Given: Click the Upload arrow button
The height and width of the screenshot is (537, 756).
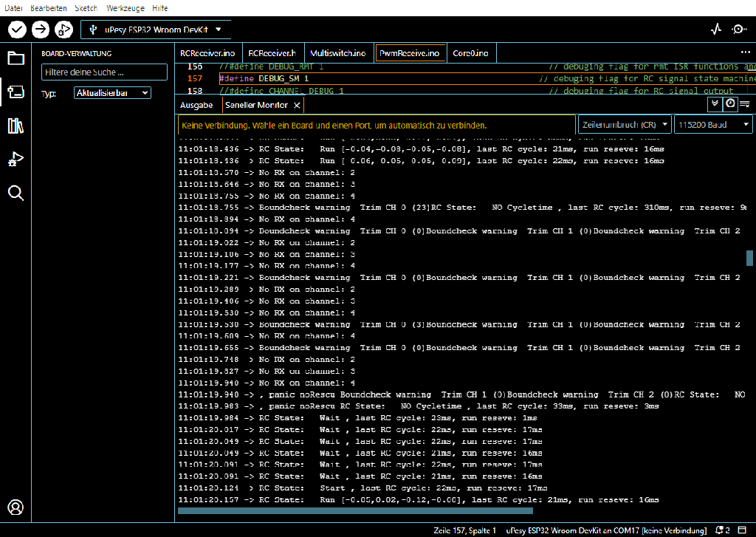Looking at the screenshot, I should tap(41, 30).
